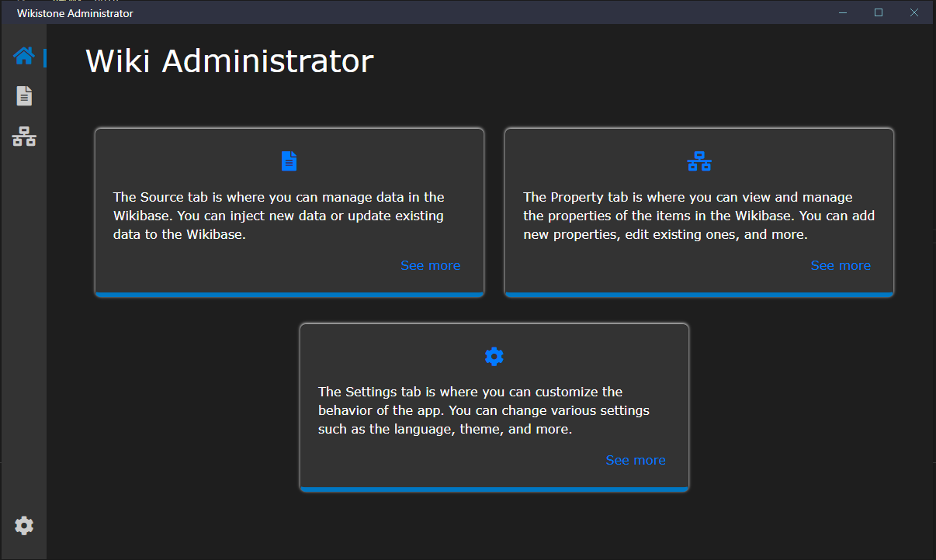This screenshot has width=936, height=560.
Task: Click the gear icon in Settings card
Action: (494, 356)
